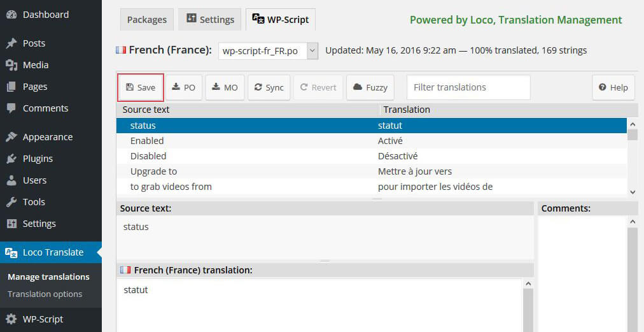644x332 pixels.
Task: Click the Users person icon
Action: tap(11, 180)
